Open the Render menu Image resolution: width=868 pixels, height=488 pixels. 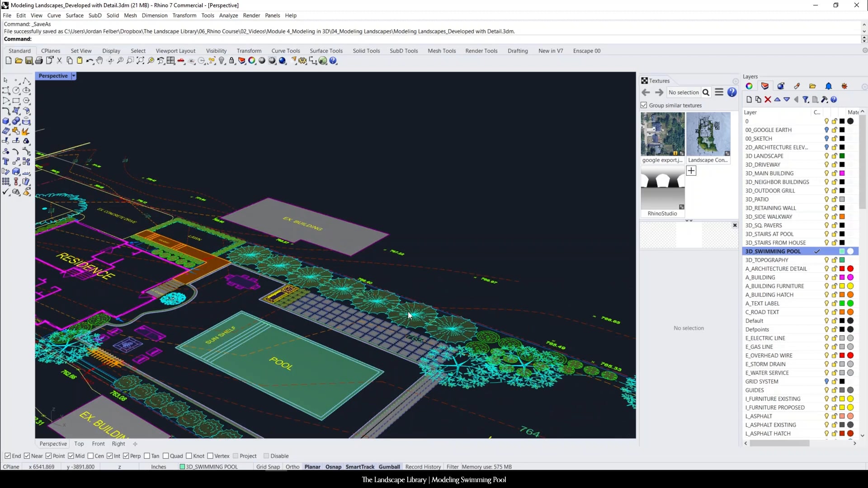click(251, 15)
